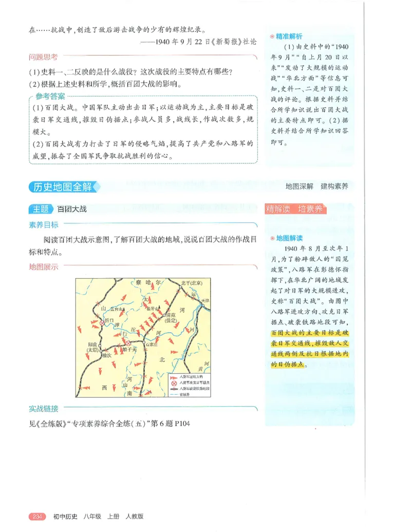
Task: Click the footer text 八年级
Action: pyautogui.click(x=92, y=517)
